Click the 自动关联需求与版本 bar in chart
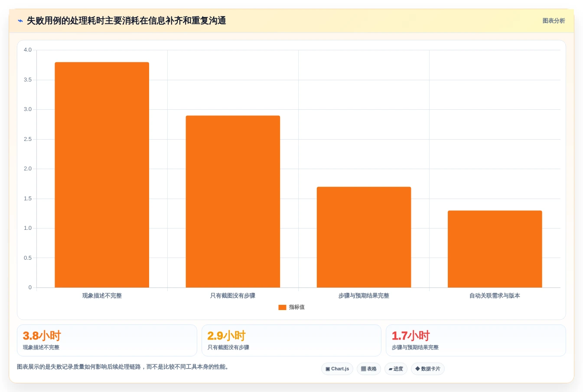The width and height of the screenshot is (583, 392). (x=495, y=249)
